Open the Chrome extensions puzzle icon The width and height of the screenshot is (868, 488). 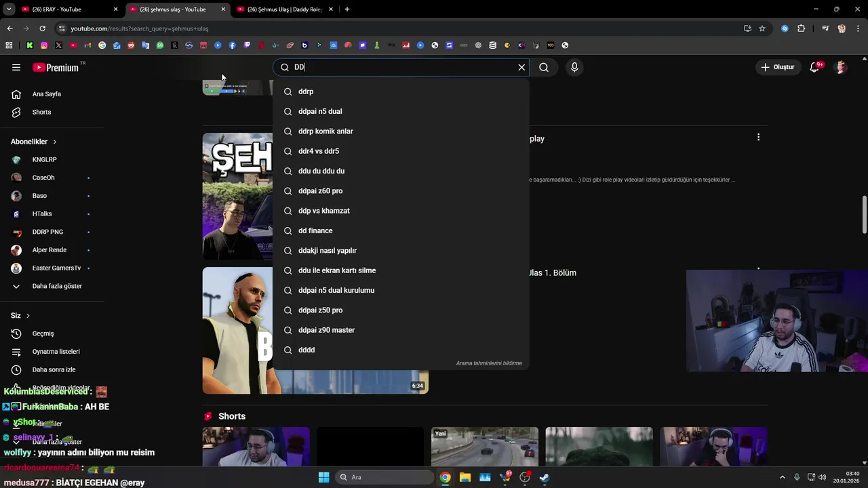(801, 28)
